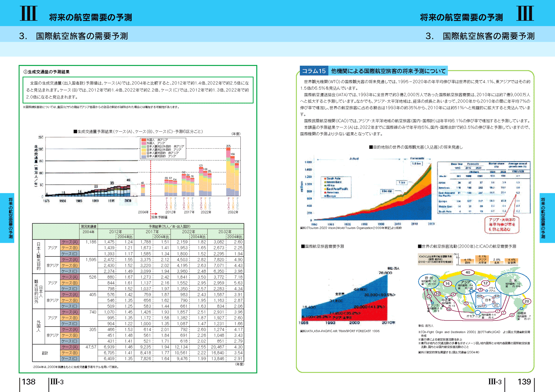The image size is (555, 392).
Task: Click the 76,800 value on the IATA chart
Action: [x=385, y=273]
